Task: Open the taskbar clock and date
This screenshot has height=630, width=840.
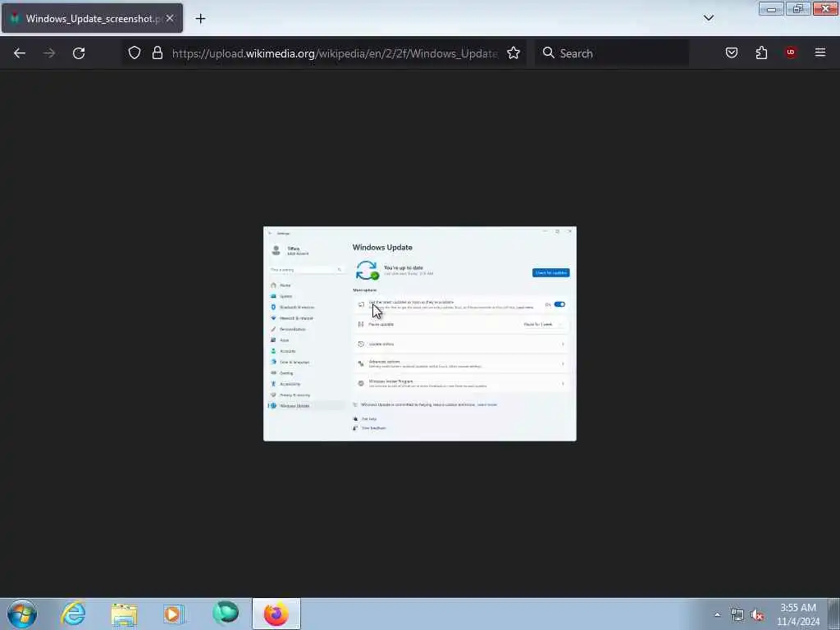Action: coord(798,614)
